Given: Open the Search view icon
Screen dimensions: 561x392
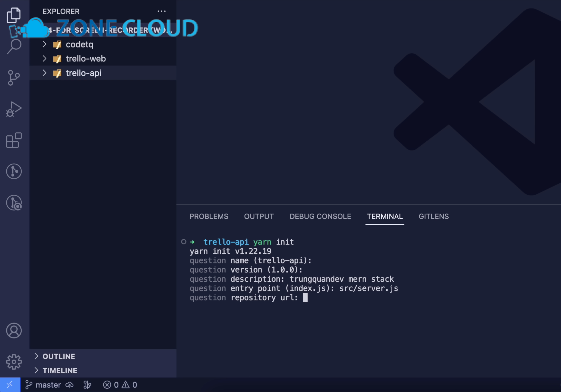Looking at the screenshot, I should tap(14, 46).
